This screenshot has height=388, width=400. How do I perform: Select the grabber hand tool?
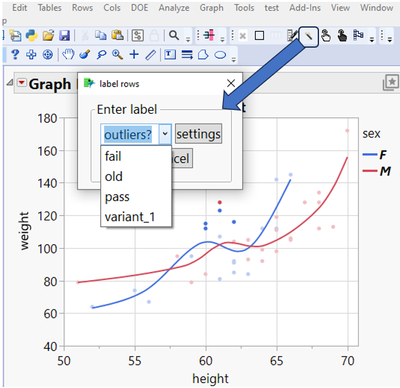coord(68,54)
